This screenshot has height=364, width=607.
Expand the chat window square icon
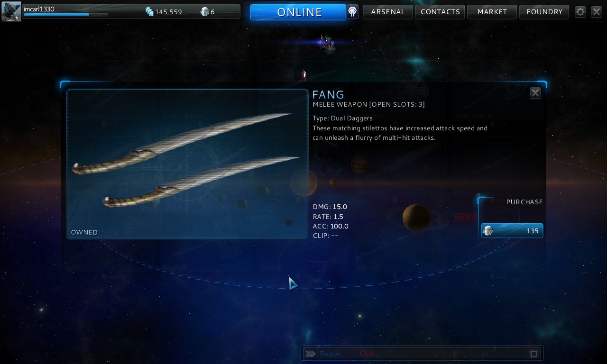(x=534, y=354)
